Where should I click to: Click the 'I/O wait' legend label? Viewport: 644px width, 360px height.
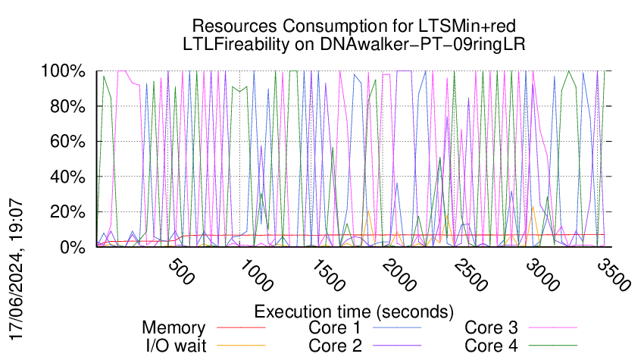click(176, 346)
